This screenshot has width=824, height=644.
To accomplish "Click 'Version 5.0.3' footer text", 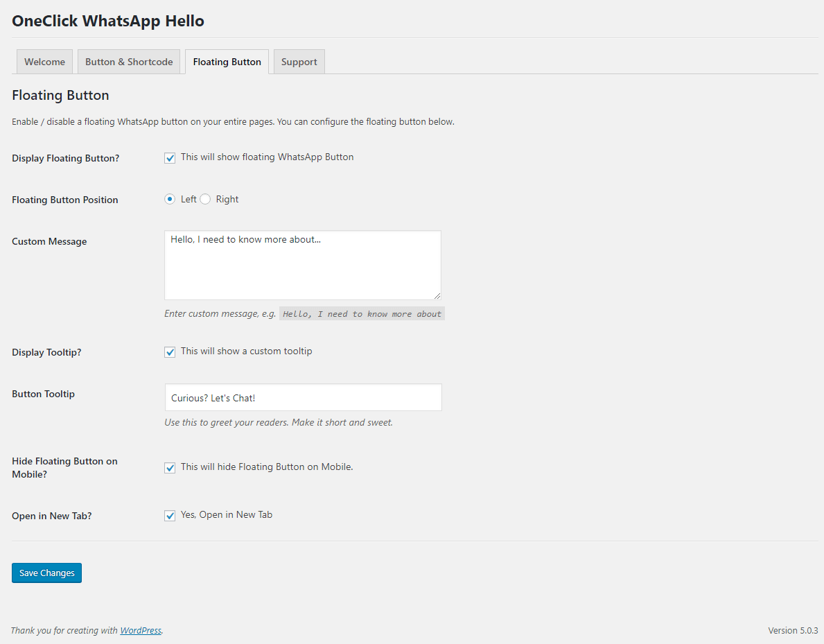I will [x=793, y=630].
